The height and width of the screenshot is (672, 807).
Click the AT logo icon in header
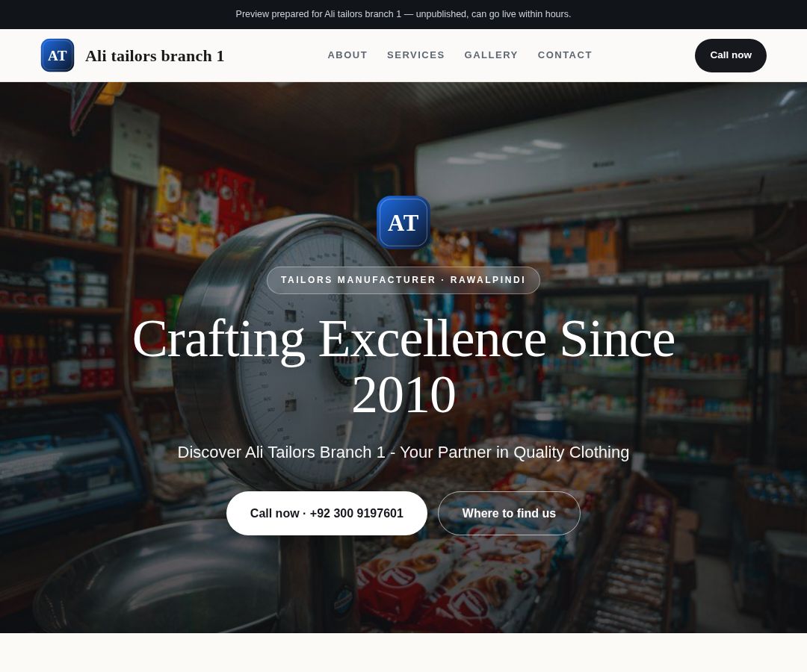tap(58, 55)
